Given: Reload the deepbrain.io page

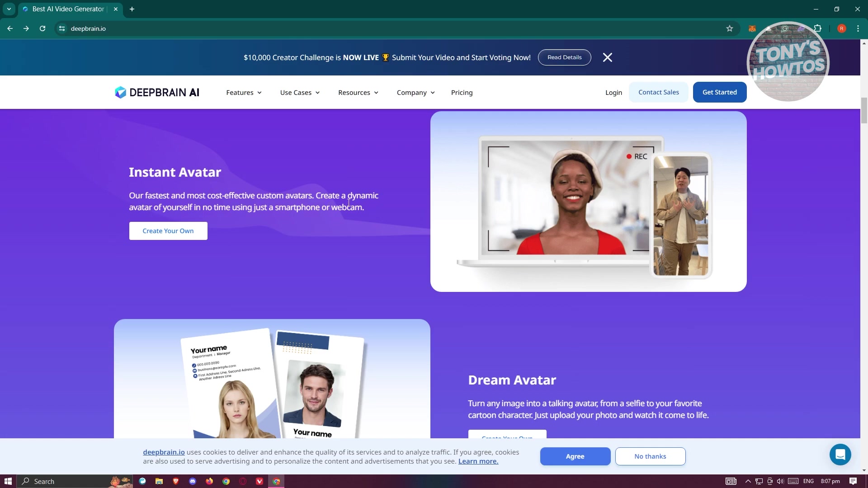Looking at the screenshot, I should point(42,28).
